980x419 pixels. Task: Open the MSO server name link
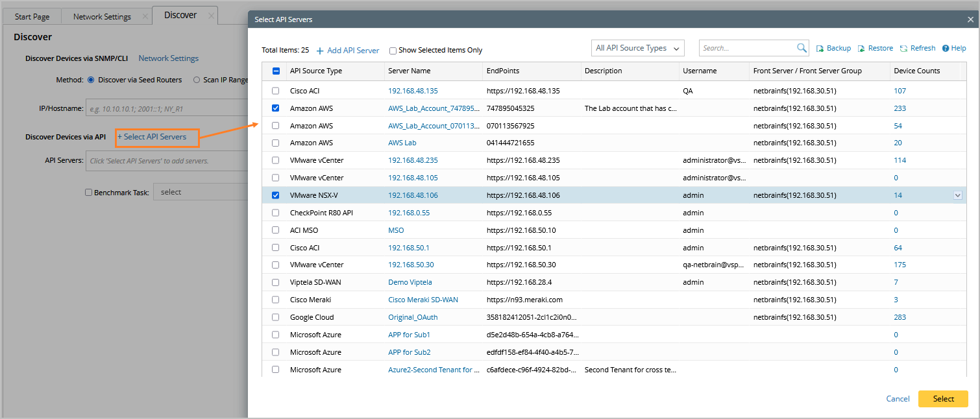coord(396,230)
